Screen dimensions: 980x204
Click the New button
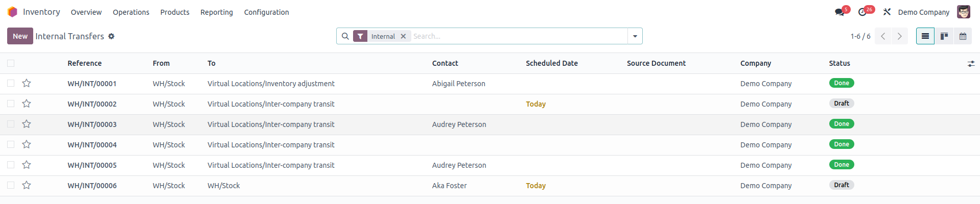(x=20, y=36)
